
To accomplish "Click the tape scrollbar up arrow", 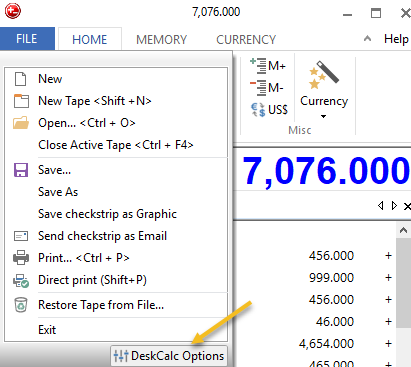I will tap(403, 230).
